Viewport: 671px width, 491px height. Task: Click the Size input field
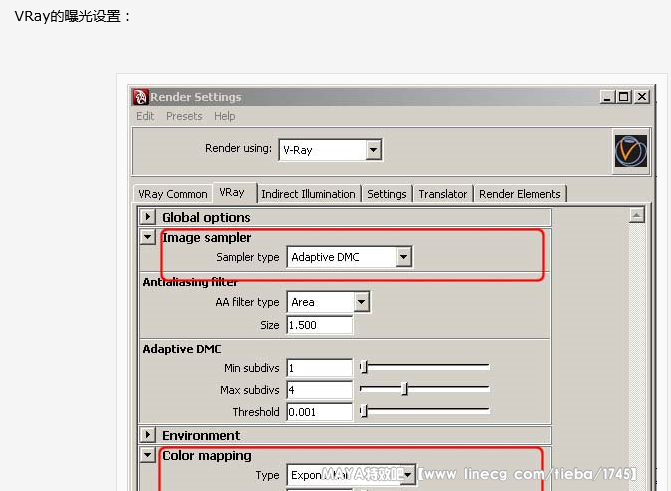coord(319,325)
